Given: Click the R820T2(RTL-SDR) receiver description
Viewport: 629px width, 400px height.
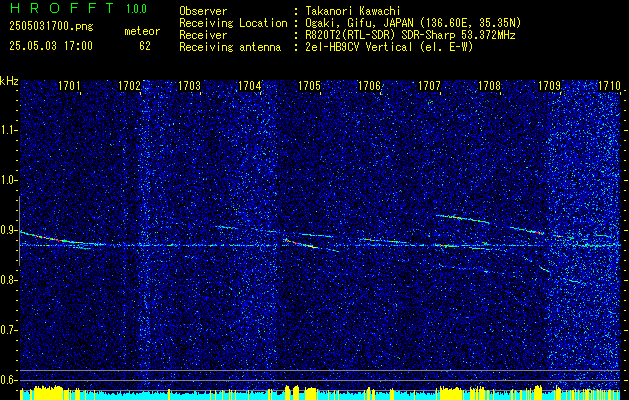Looking at the screenshot, I should tap(410, 35).
